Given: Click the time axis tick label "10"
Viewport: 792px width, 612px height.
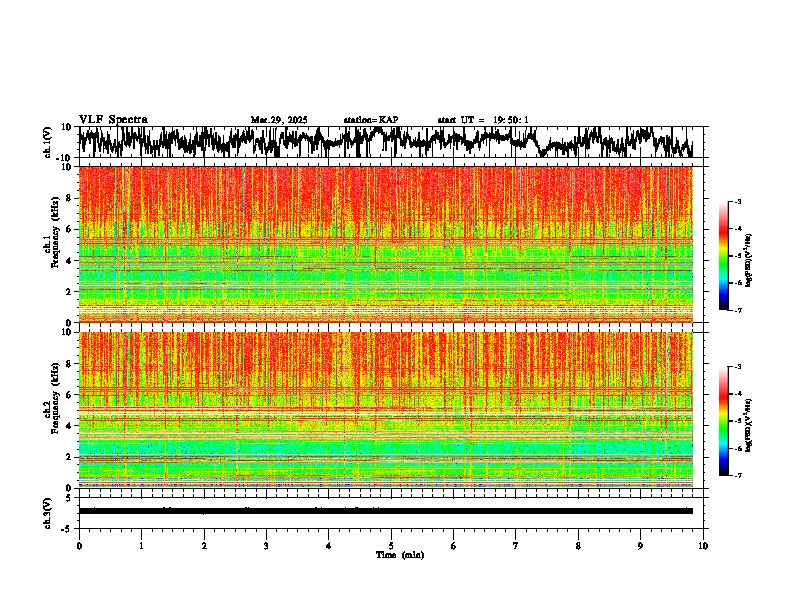Looking at the screenshot, I should 703,546.
